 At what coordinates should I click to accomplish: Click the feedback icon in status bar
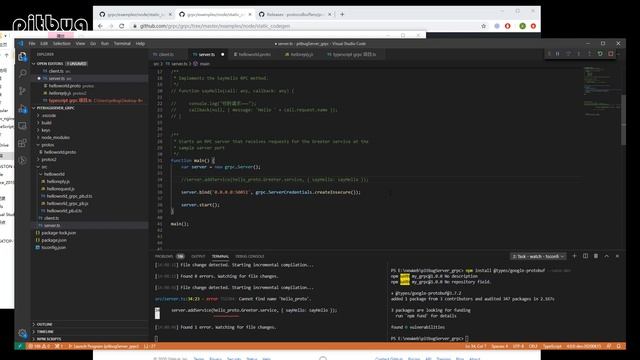point(609,346)
